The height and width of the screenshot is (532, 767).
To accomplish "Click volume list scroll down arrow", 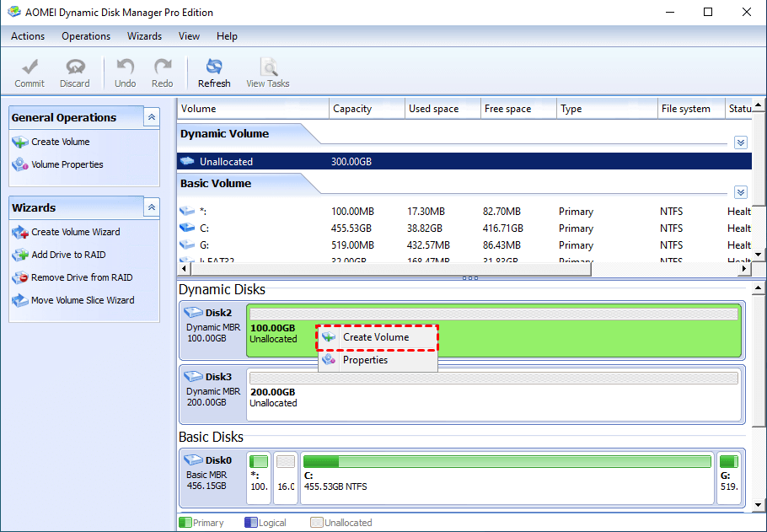I will pos(759,255).
